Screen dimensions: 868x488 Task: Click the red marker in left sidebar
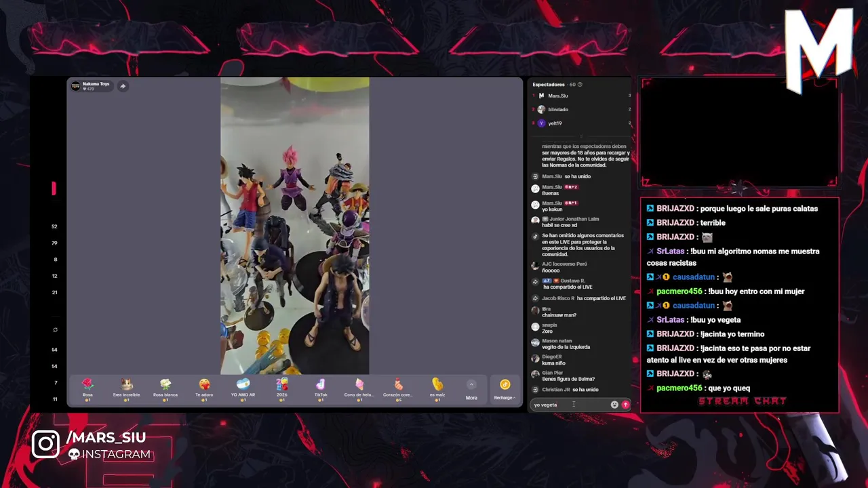[54, 188]
